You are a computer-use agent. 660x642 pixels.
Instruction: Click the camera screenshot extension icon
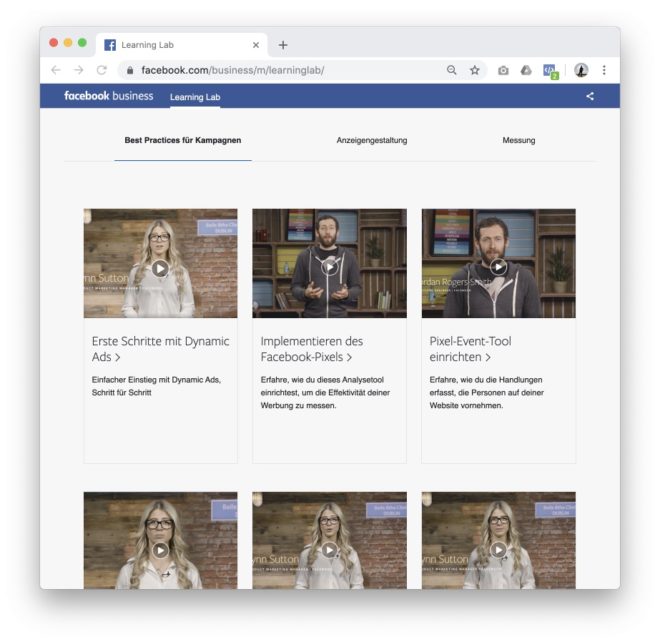(503, 70)
